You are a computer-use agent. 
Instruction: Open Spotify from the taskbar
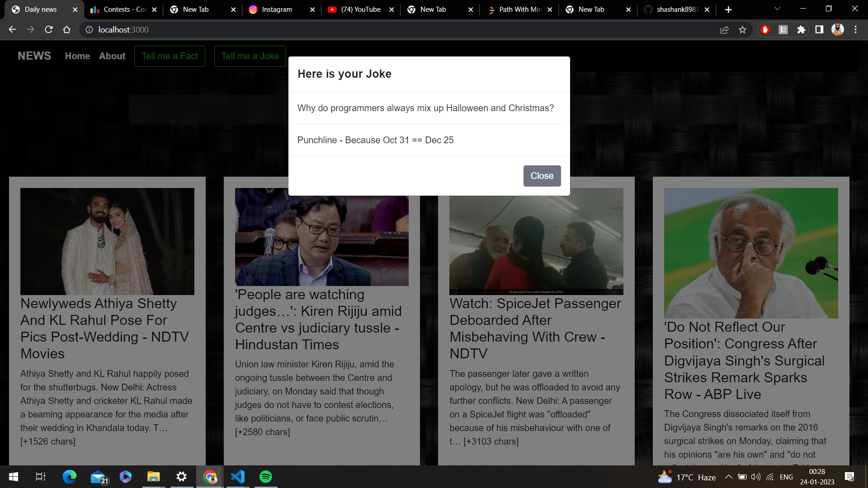coord(266,477)
